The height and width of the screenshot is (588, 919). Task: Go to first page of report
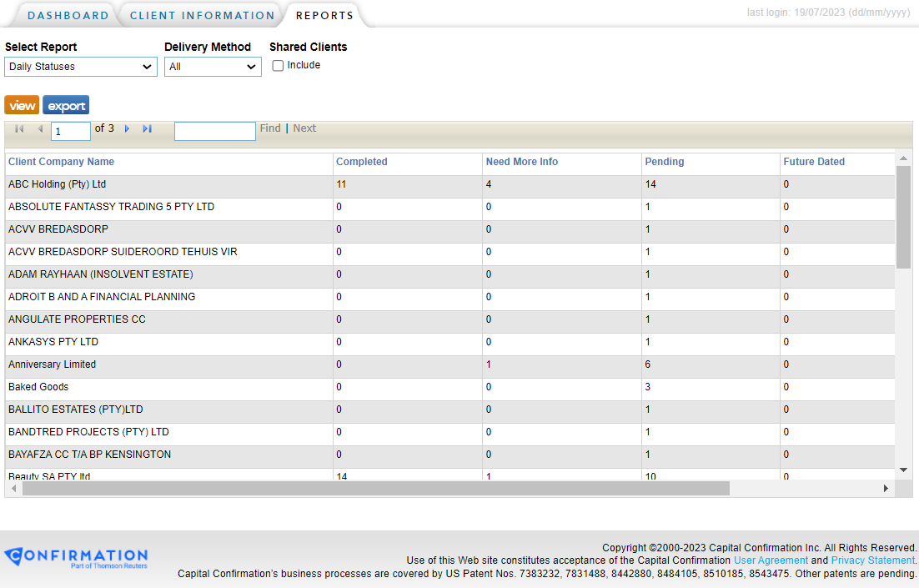[x=19, y=129]
